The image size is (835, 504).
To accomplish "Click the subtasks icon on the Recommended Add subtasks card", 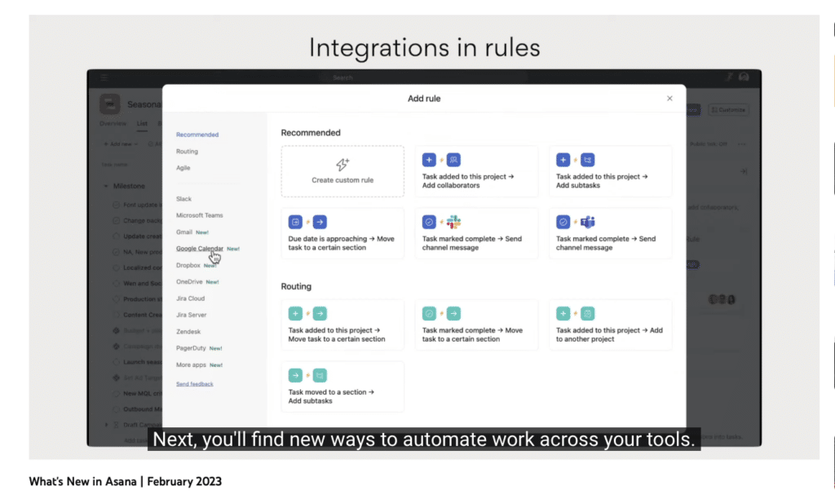I will coord(588,160).
